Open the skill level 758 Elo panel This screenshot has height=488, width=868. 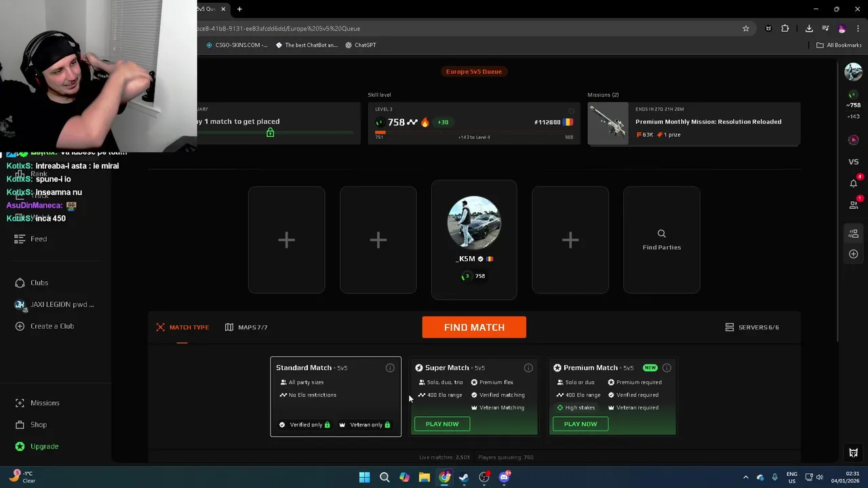(x=474, y=123)
